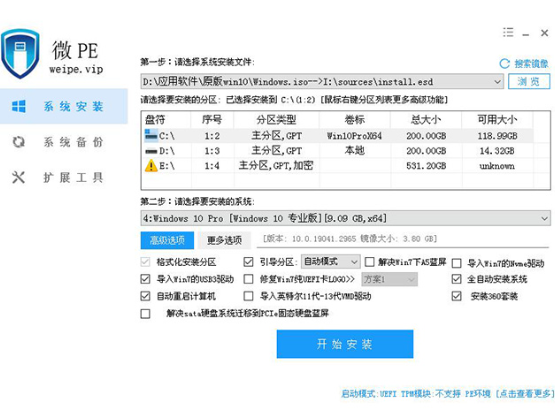Viewport: 555px width, 414px height.
Task: Click the 14.32GB available size cell
Action: pos(497,151)
